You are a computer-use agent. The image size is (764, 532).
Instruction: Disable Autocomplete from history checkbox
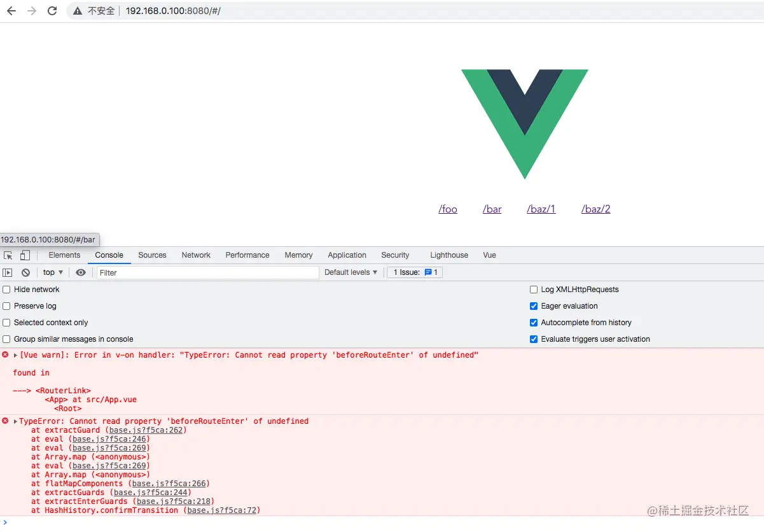pyautogui.click(x=534, y=323)
